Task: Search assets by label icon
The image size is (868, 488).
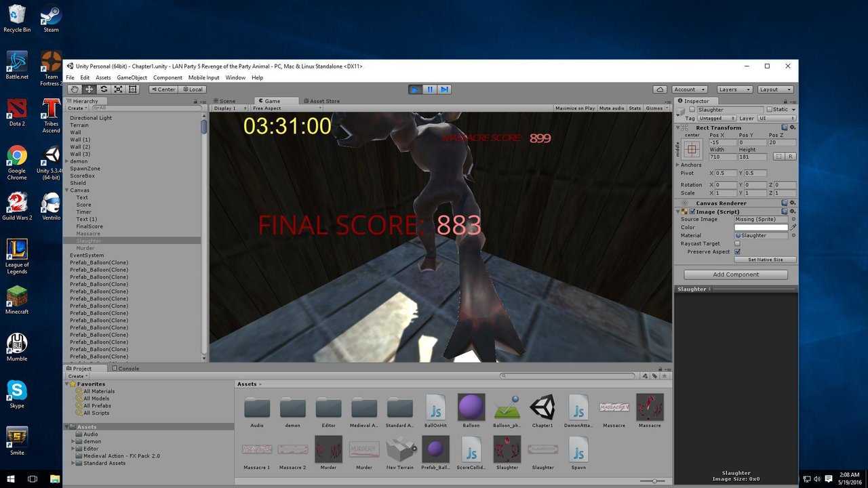Action: point(654,375)
